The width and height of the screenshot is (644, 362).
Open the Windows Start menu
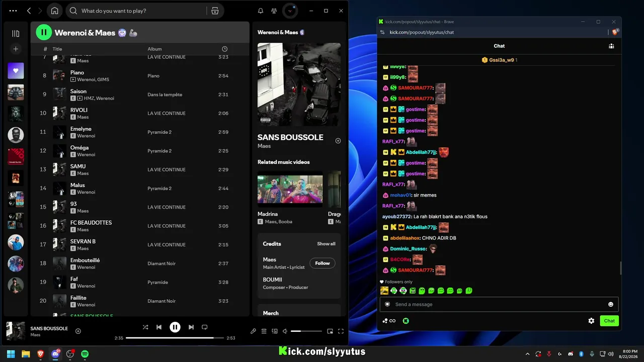click(11, 354)
